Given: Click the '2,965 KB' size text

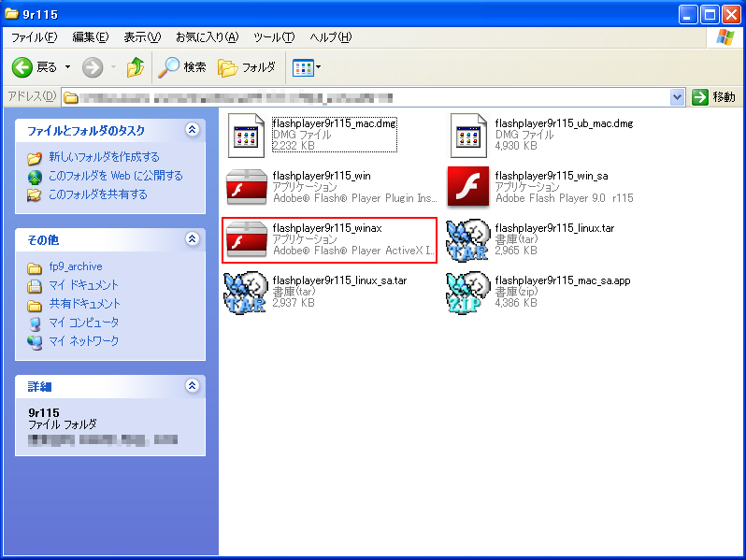Looking at the screenshot, I should click(516, 251).
